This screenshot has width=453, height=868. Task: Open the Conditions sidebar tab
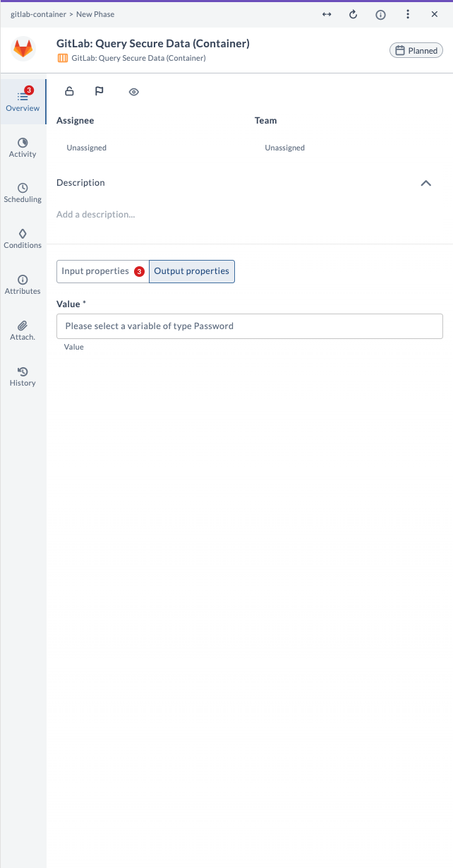[23, 239]
